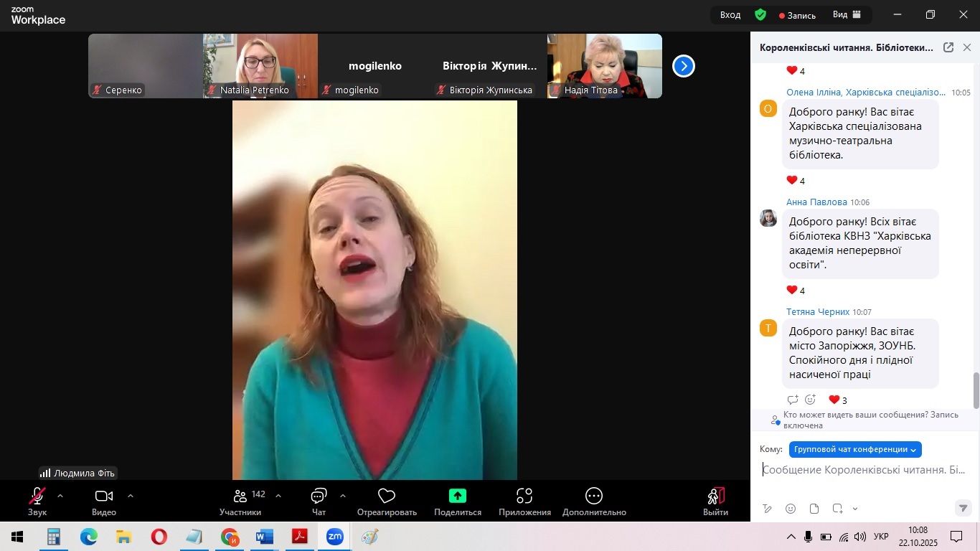Open the Участники participants panel
The width and height of the screenshot is (980, 551).
[x=240, y=496]
